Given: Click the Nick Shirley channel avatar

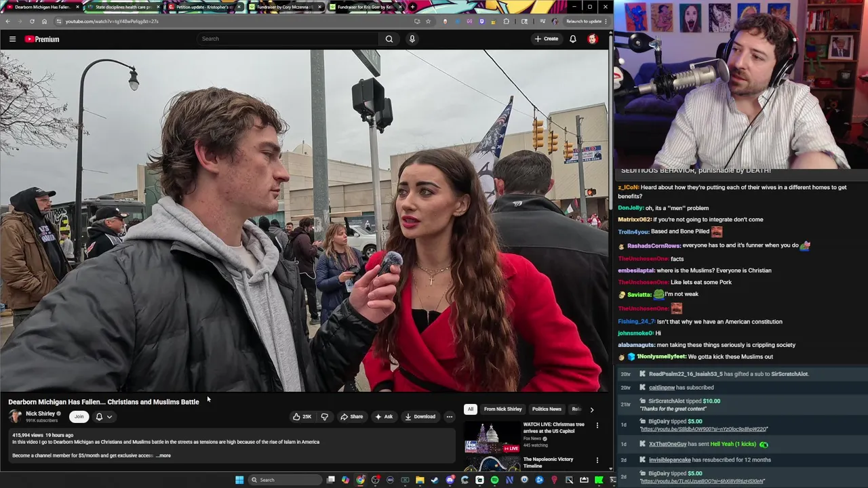Looking at the screenshot, I should (15, 416).
